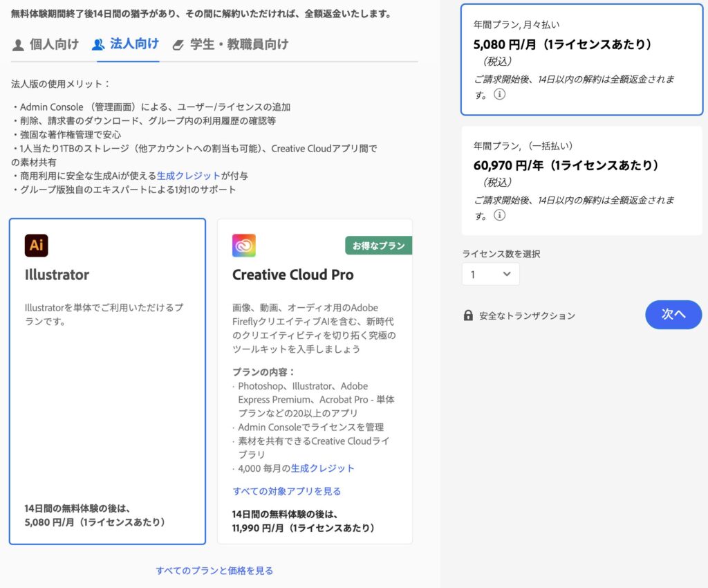Screen dimensions: 708x588
Task: Click info icon in lump-sum annual plan
Action: (x=499, y=215)
